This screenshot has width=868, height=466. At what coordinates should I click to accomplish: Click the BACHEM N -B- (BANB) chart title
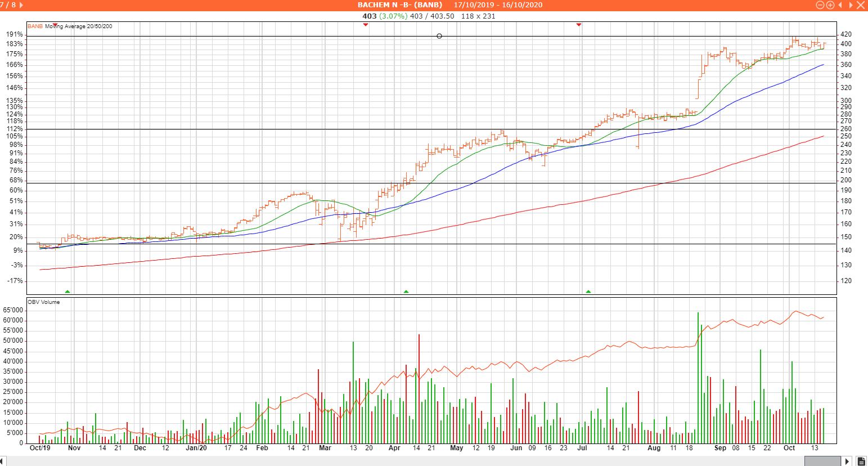click(x=399, y=5)
